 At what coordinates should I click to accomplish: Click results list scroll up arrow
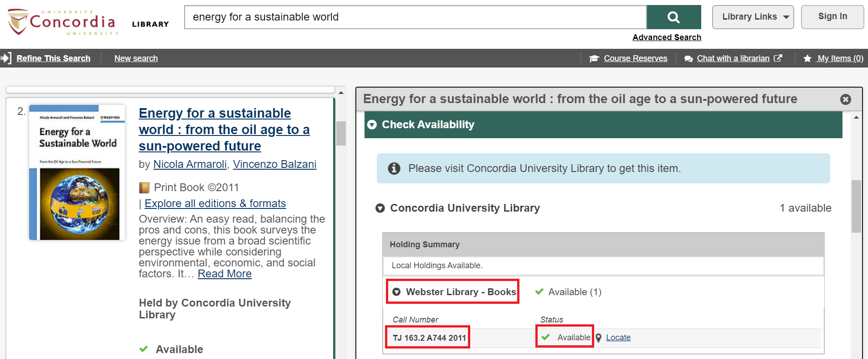point(341,93)
